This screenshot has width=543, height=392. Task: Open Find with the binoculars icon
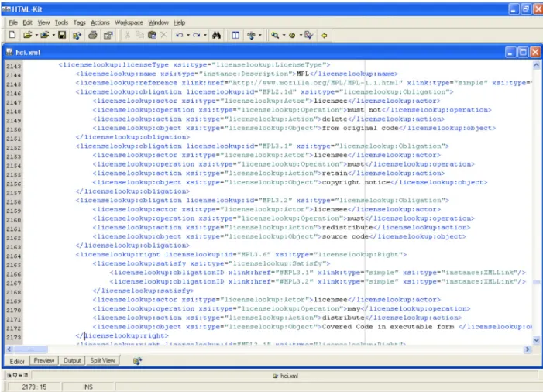217,35
